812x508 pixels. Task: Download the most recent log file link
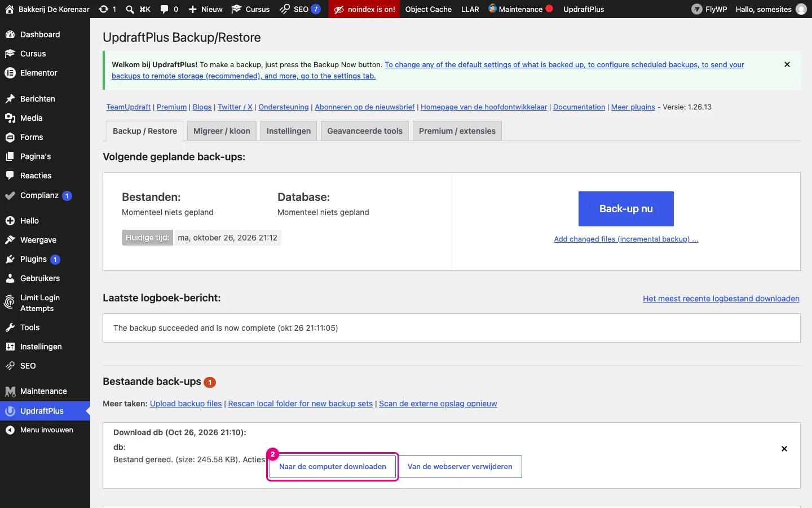(x=721, y=299)
